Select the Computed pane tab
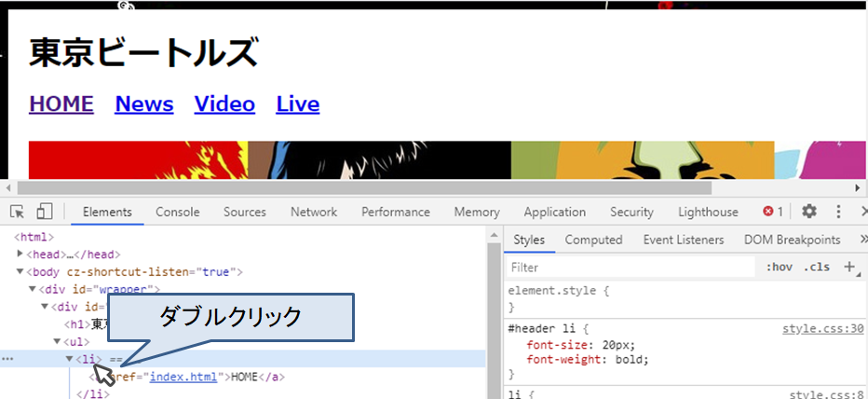 click(x=593, y=240)
